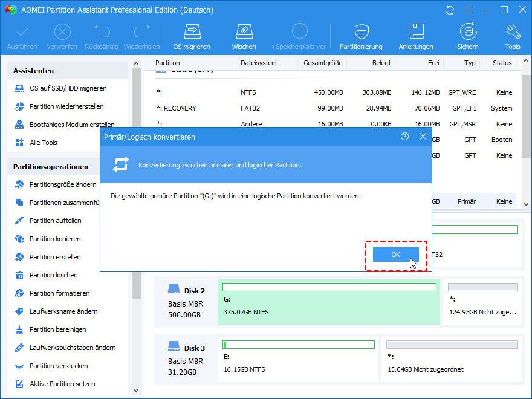Viewport: 532px width, 399px height.
Task: Confirm conversion with the OK button
Action: point(395,255)
